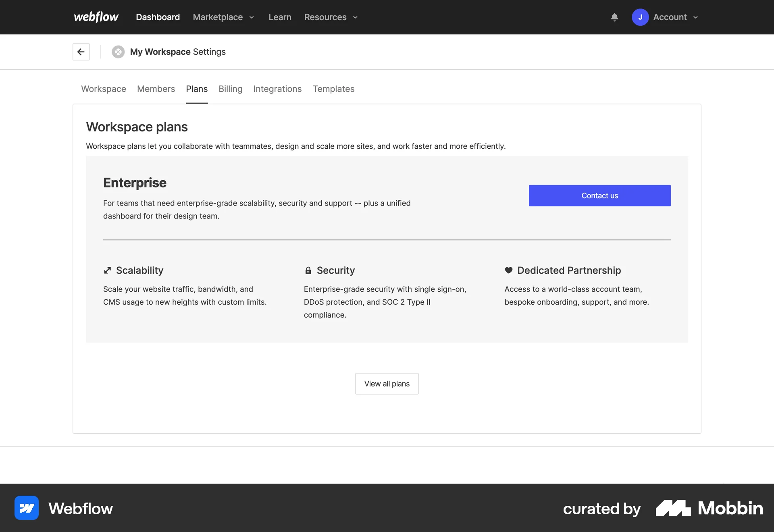Expand the Resources dropdown
The width and height of the screenshot is (774, 532).
(x=331, y=17)
